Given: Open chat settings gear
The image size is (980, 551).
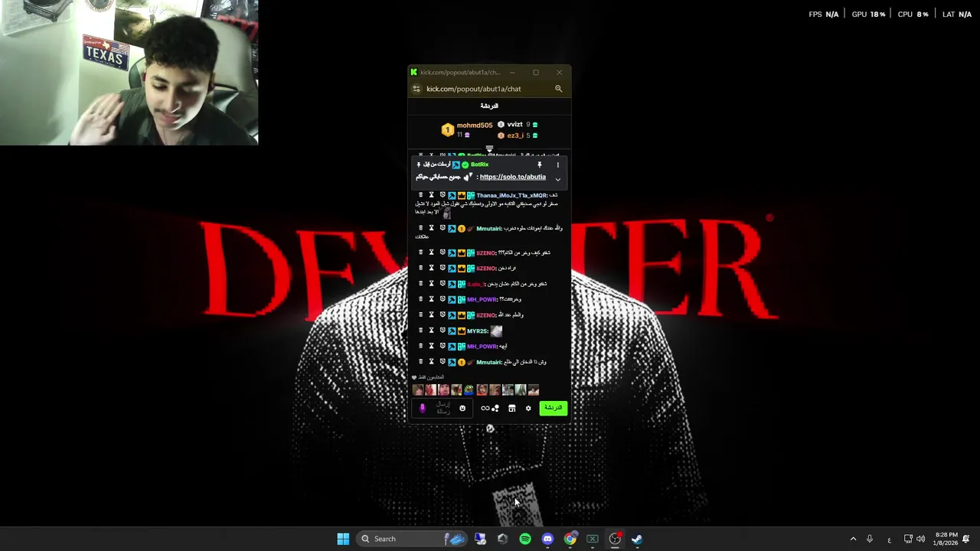Looking at the screenshot, I should click(528, 409).
